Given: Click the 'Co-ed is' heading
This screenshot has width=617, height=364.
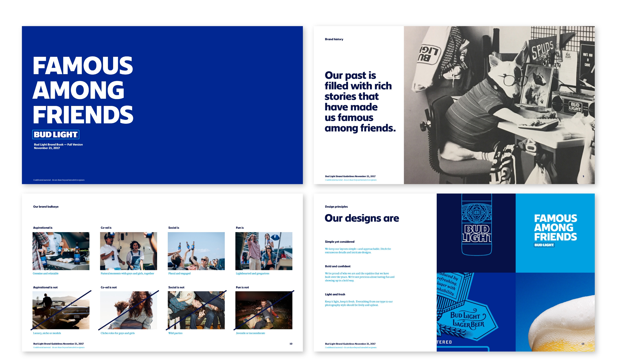Looking at the screenshot, I should tap(106, 227).
